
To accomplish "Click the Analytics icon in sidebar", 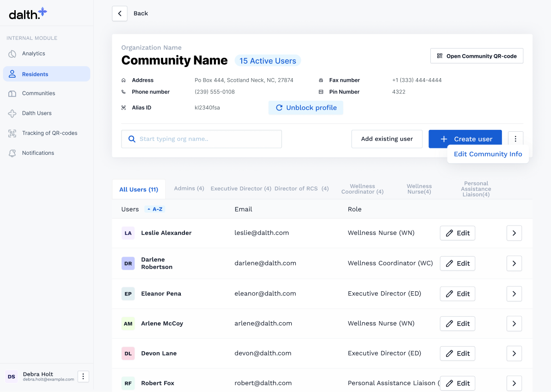I will (12, 54).
